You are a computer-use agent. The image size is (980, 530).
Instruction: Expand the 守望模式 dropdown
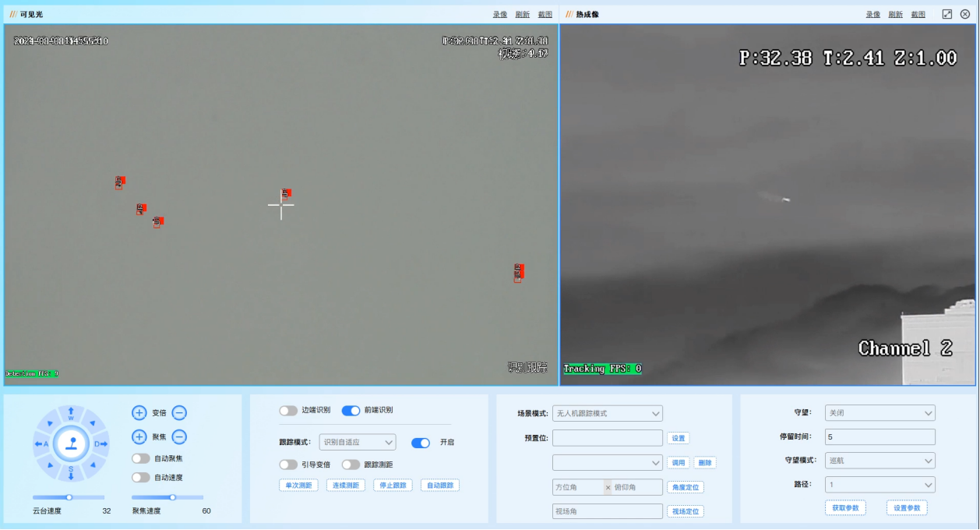tap(880, 461)
